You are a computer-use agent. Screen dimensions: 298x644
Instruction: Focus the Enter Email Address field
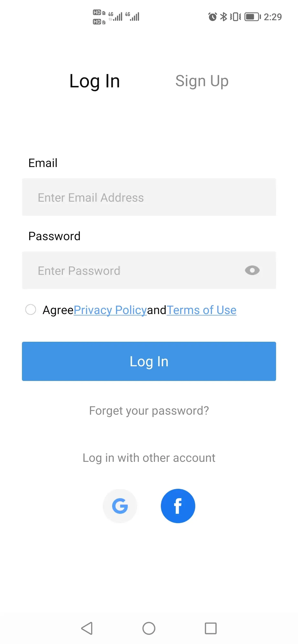point(149,197)
